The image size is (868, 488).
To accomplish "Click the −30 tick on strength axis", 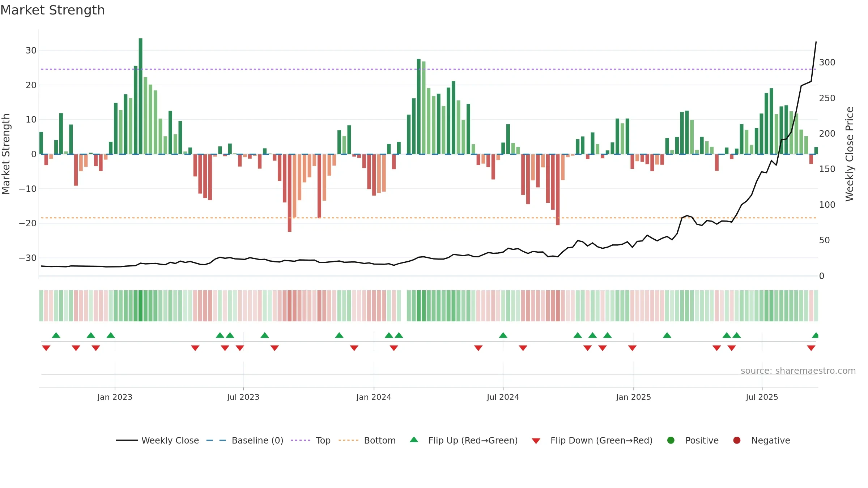I will point(28,258).
